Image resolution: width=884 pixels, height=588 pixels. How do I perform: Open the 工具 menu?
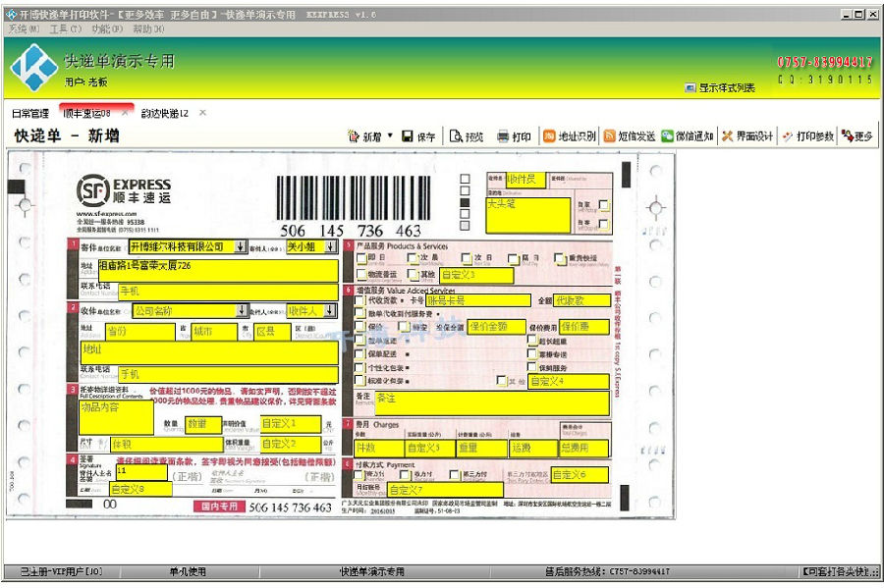tap(66, 28)
